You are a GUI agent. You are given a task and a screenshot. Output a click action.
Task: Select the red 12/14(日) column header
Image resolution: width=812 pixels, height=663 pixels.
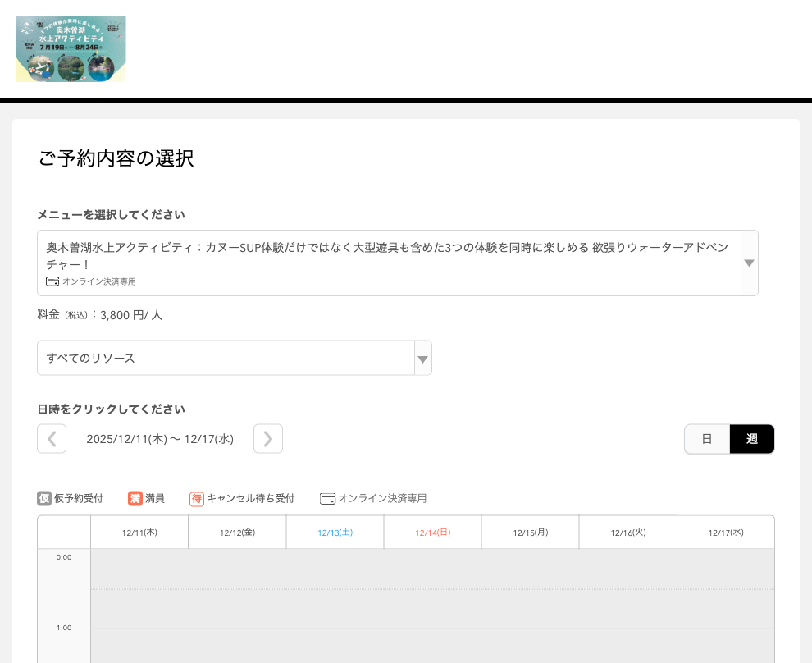tap(431, 532)
